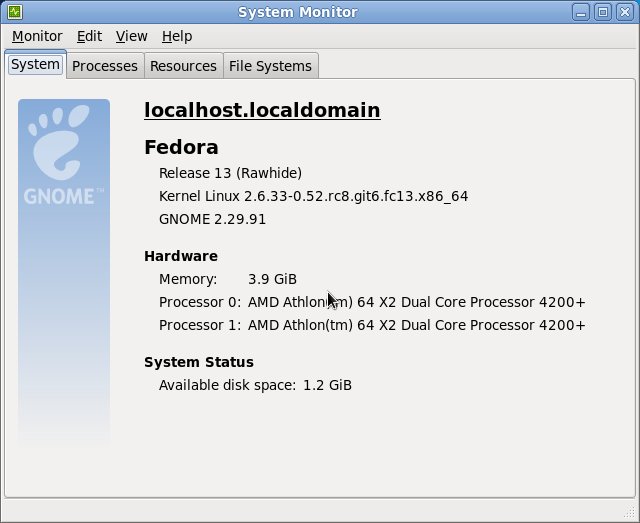Viewport: 640px width, 523px height.
Task: Click the localhost.localdomain hostname heading
Action: pyautogui.click(x=262, y=110)
